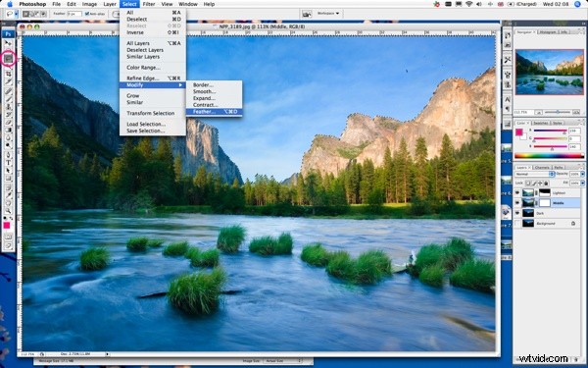588x368 pixels.
Task: Open the Normal blend mode dropdown
Action: 535,175
